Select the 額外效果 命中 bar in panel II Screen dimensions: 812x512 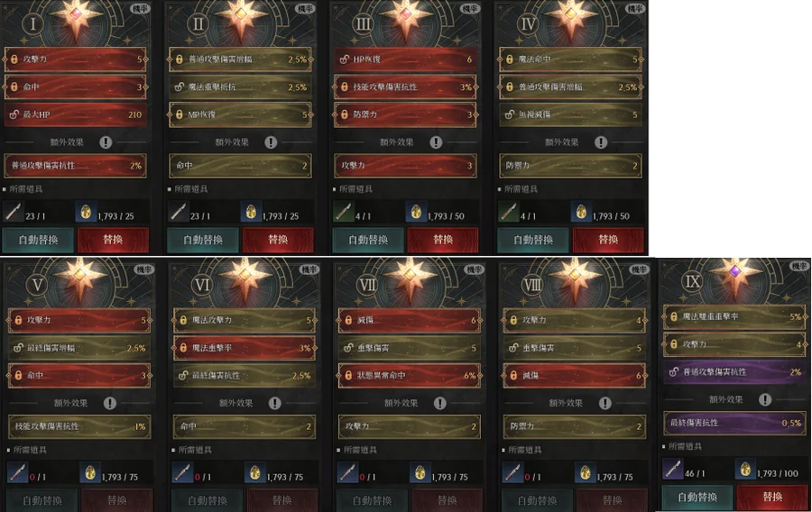coord(240,166)
